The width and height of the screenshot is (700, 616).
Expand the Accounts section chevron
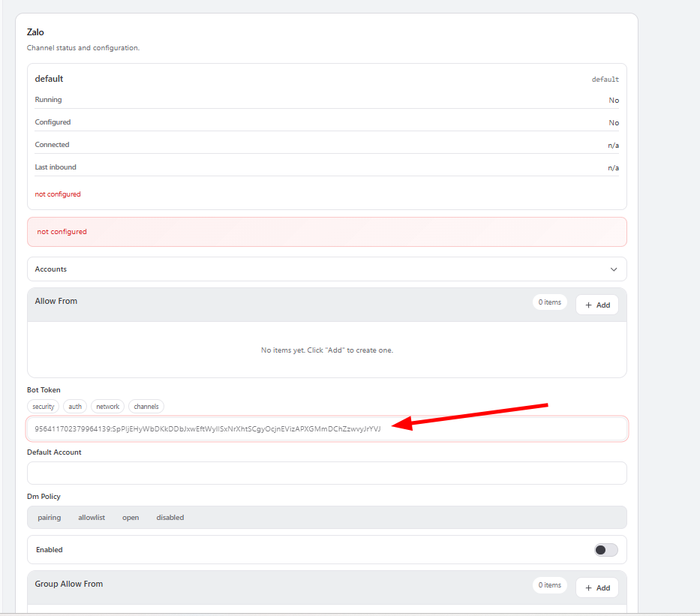(x=614, y=269)
